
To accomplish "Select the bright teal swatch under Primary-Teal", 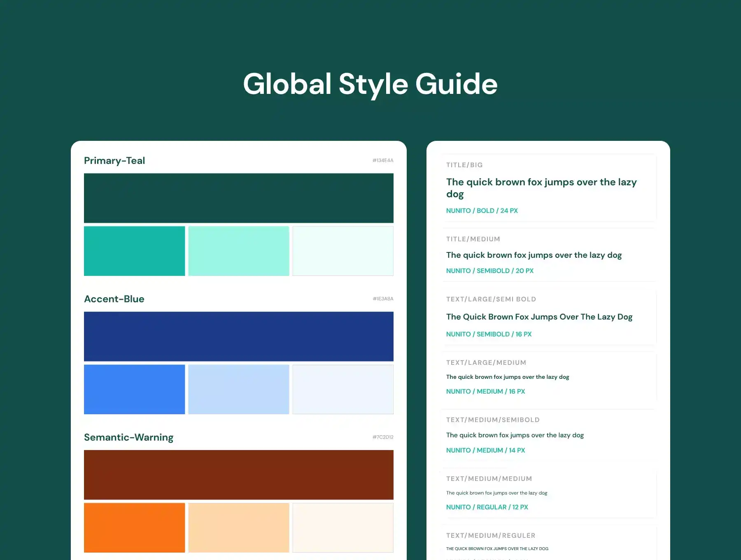I will (x=134, y=251).
